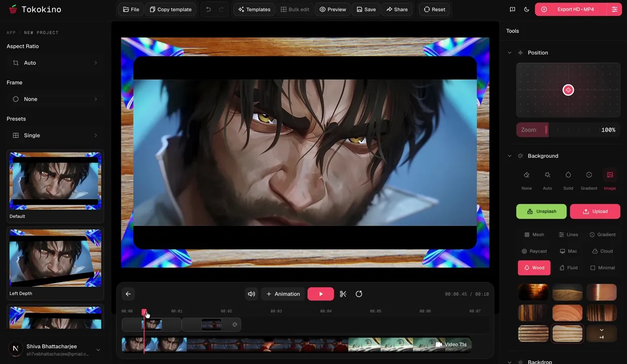Screen dimensions: 627x364
Task: Select Image background type
Action: pyautogui.click(x=610, y=179)
